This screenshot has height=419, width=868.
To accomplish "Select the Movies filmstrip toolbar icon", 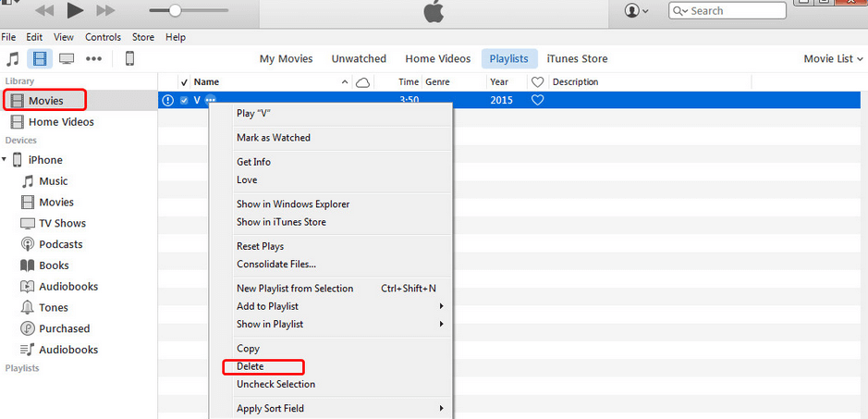I will point(40,58).
